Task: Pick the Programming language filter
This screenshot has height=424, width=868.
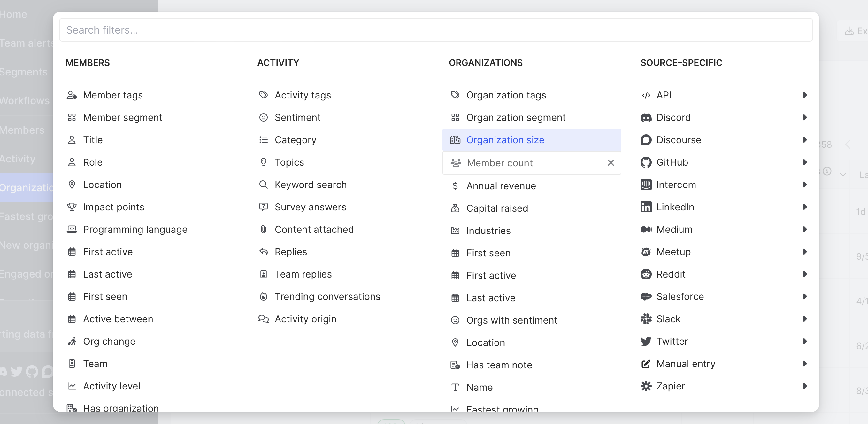Action: click(x=135, y=229)
